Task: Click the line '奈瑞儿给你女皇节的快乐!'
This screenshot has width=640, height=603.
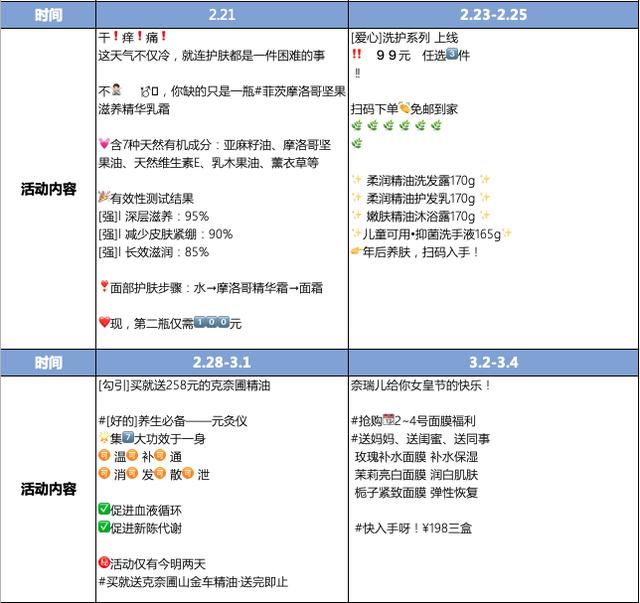Action: pyautogui.click(x=421, y=385)
